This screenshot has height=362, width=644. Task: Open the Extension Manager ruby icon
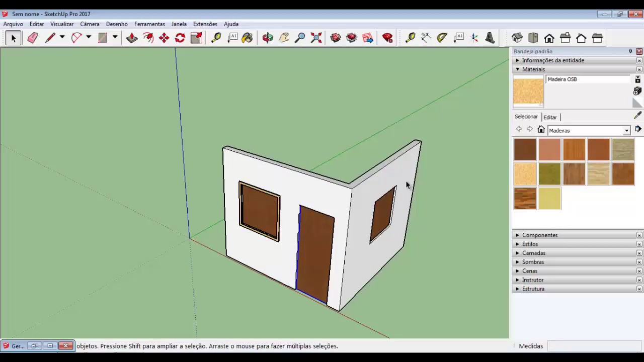coord(387,38)
